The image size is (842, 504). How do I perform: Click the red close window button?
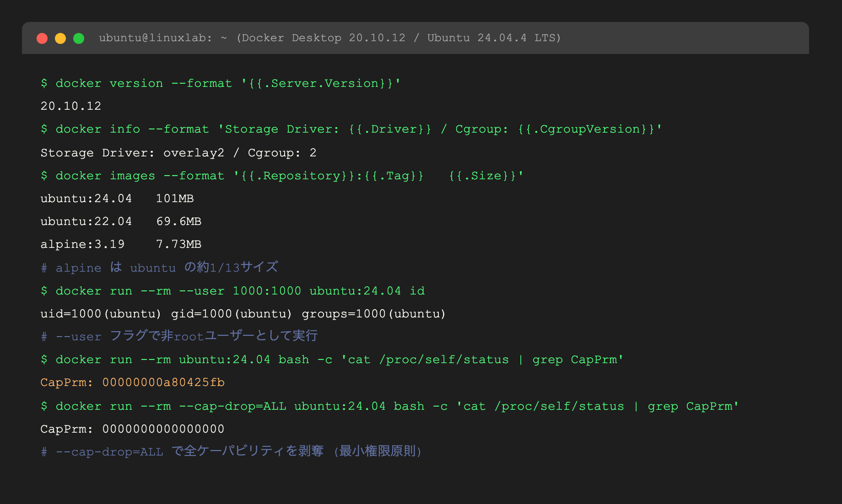(x=42, y=38)
